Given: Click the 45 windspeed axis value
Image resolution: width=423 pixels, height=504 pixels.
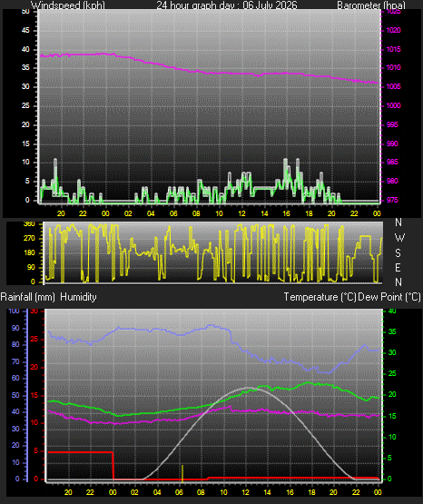Looking at the screenshot, I should click(x=25, y=30).
